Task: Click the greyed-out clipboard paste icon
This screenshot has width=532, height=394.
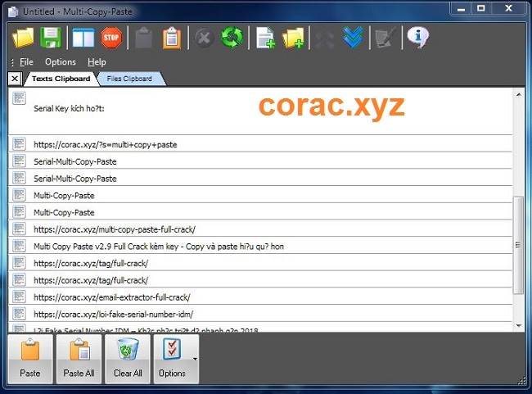Action: point(144,38)
